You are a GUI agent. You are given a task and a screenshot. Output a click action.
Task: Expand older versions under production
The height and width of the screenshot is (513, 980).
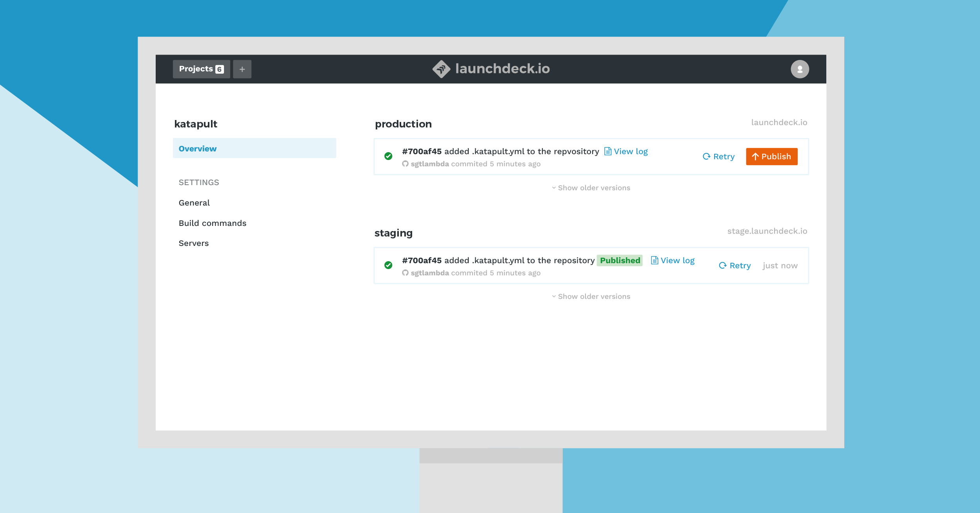[591, 188]
